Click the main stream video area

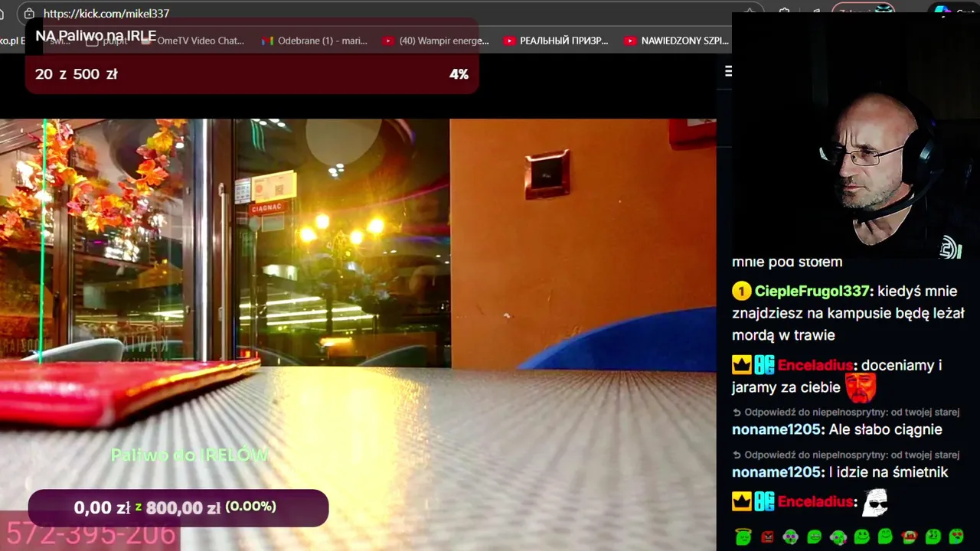tap(358, 334)
